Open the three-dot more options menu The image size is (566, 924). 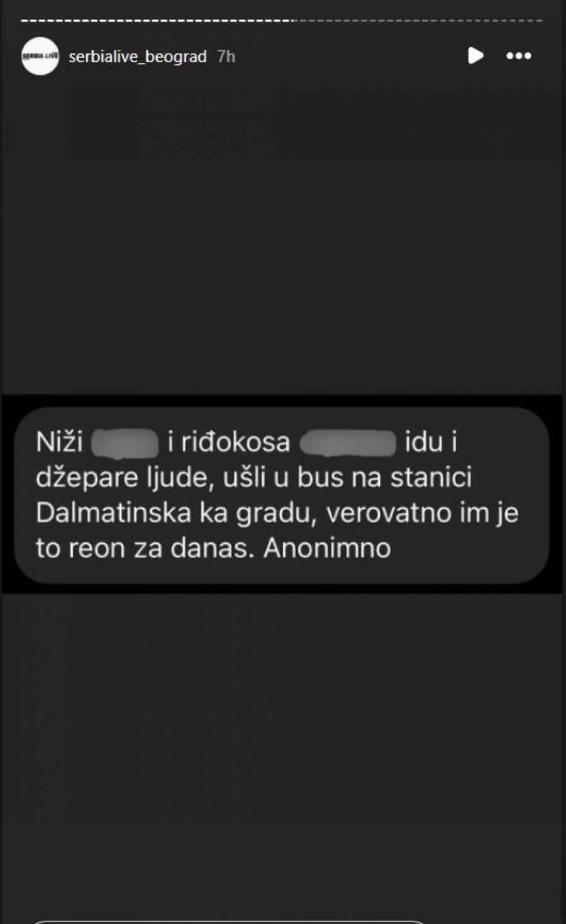point(519,56)
